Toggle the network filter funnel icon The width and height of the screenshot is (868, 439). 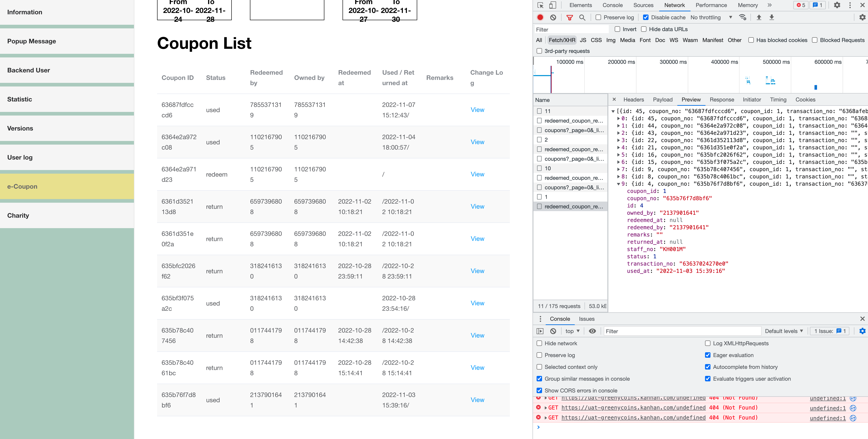pyautogui.click(x=570, y=17)
